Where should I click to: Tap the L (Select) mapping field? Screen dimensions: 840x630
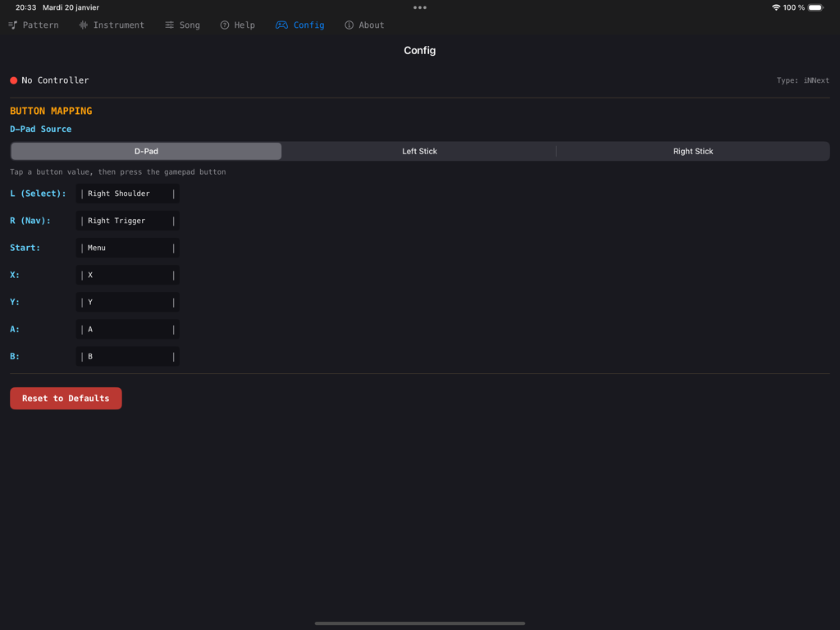(127, 194)
